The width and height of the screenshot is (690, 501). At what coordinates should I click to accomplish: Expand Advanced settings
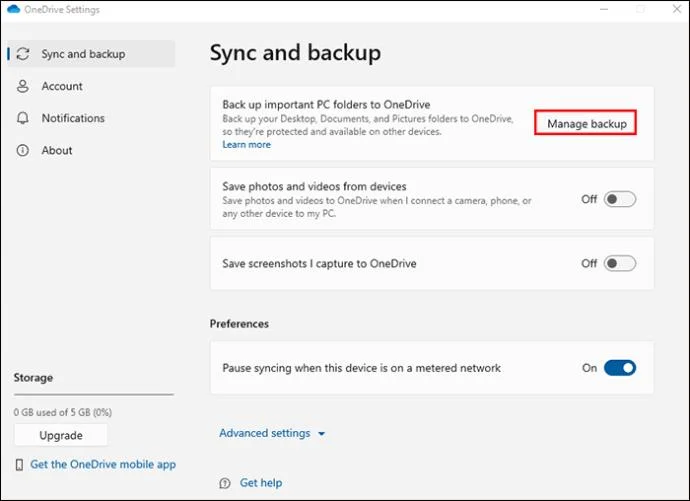click(x=272, y=433)
